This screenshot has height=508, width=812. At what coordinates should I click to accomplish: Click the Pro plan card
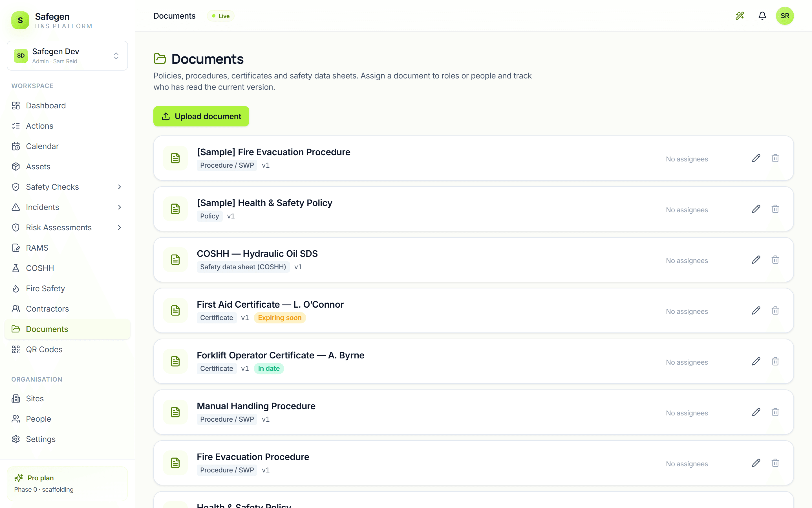tap(67, 483)
